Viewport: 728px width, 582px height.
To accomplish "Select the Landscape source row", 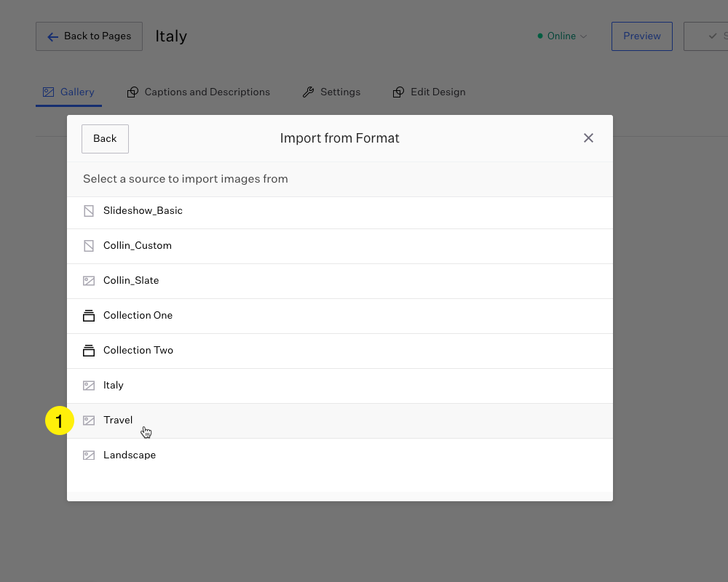I will [340, 455].
